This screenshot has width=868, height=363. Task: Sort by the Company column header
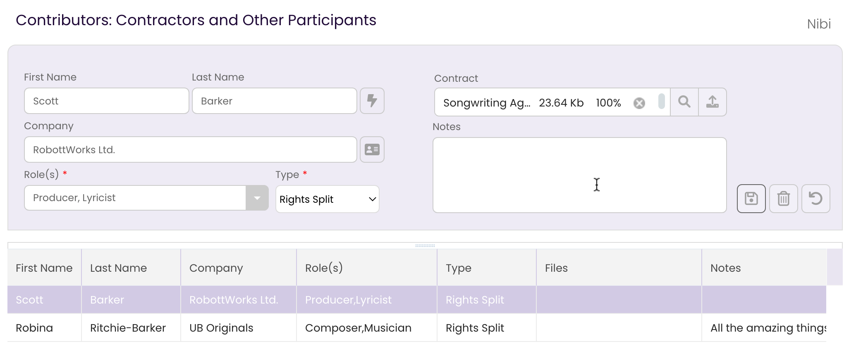pos(239,268)
